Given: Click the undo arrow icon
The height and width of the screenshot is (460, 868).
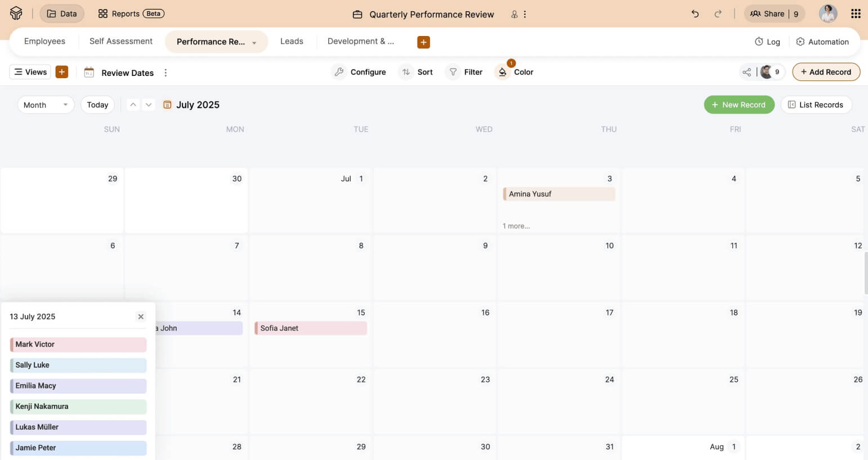Looking at the screenshot, I should (x=695, y=14).
